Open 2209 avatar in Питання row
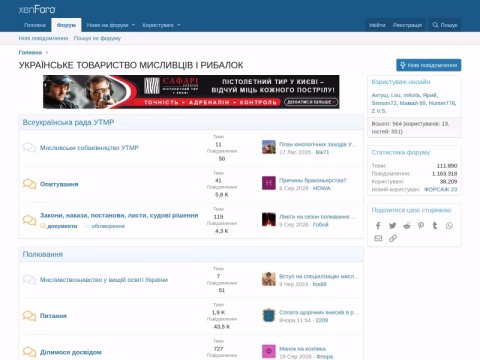This screenshot has height=360, width=480. (x=269, y=315)
